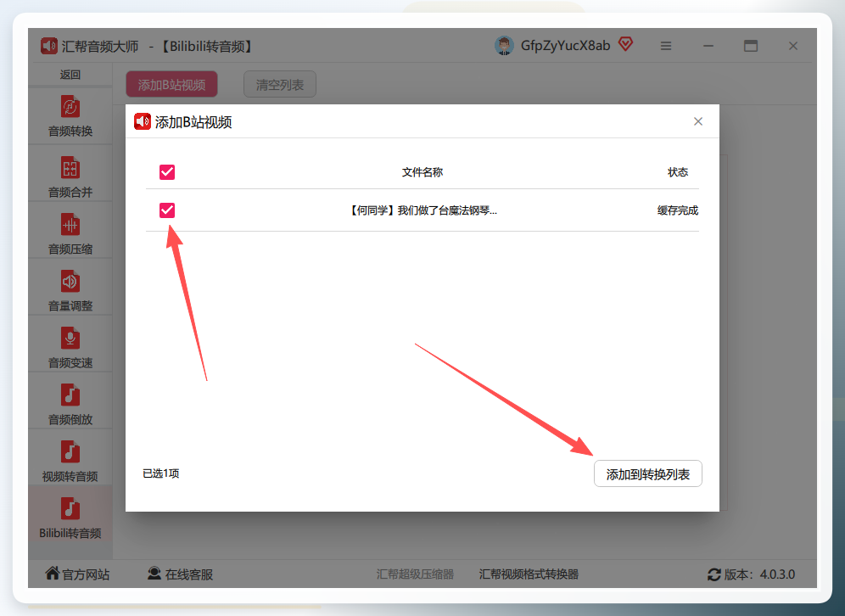Click the 缓存完成 status cell
Image resolution: width=845 pixels, height=616 pixels.
pos(677,210)
